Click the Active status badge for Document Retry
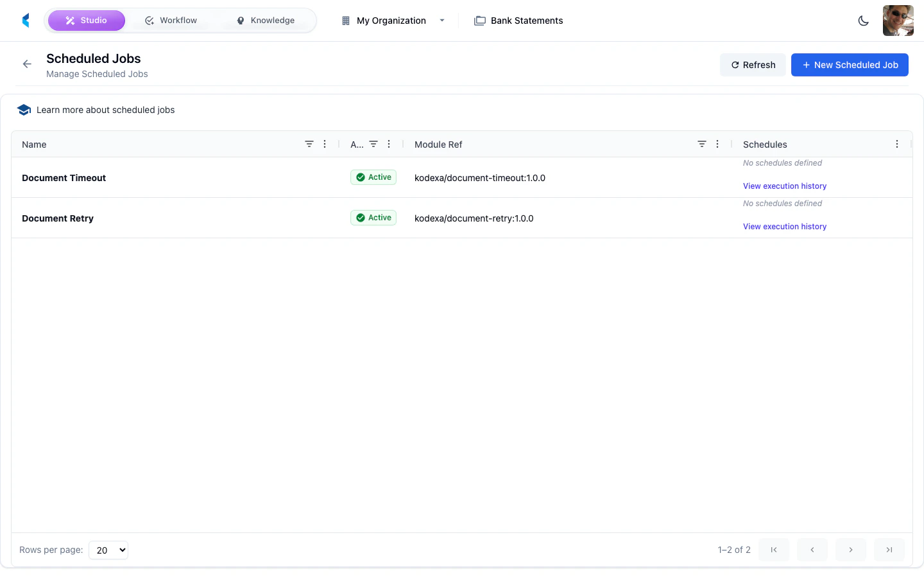Screen dimensions: 924x578 click(x=373, y=218)
